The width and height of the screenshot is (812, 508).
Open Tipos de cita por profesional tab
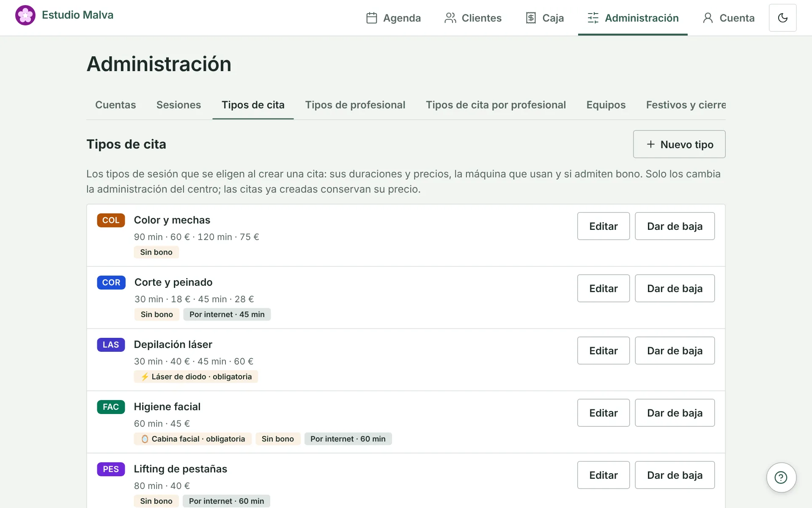coord(496,105)
